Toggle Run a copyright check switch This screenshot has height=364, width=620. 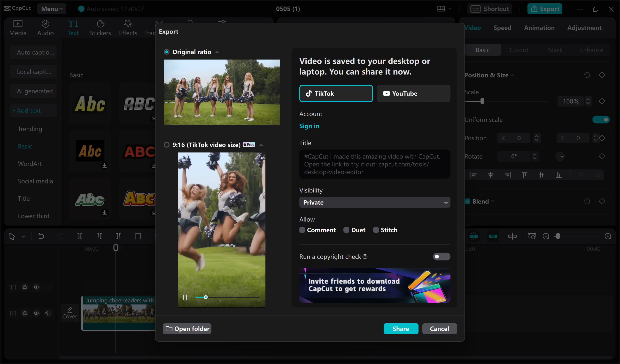click(x=441, y=257)
